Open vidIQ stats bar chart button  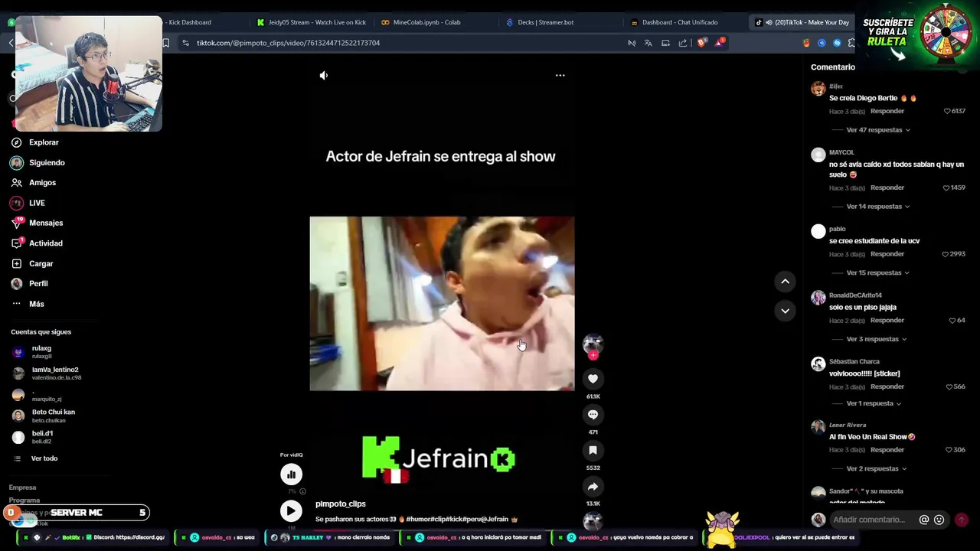[291, 474]
